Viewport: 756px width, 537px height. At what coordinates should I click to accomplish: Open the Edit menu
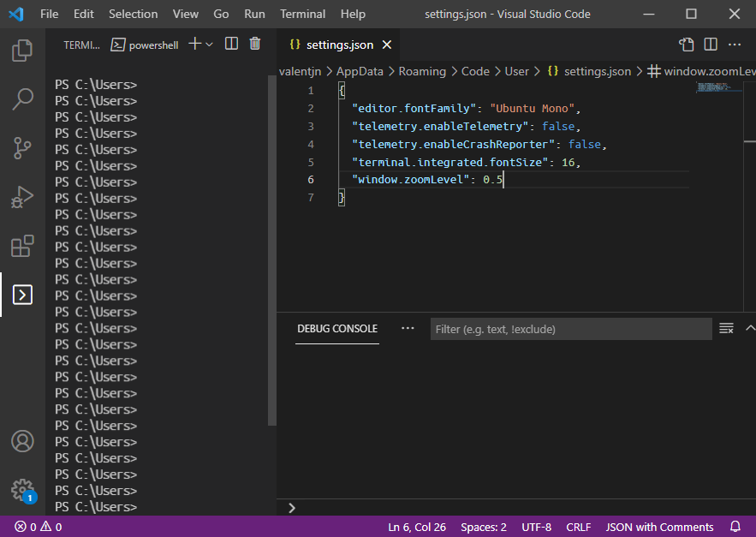click(x=83, y=14)
